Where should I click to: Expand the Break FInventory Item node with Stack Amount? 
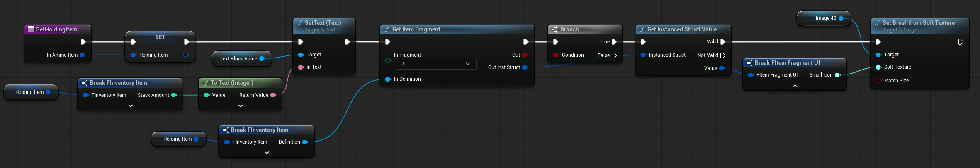pos(130,106)
